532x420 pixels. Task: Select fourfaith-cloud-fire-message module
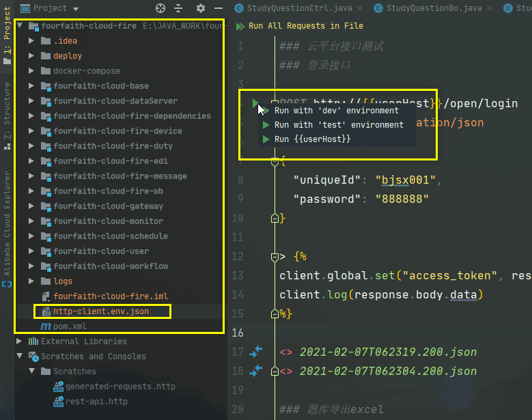coord(120,176)
